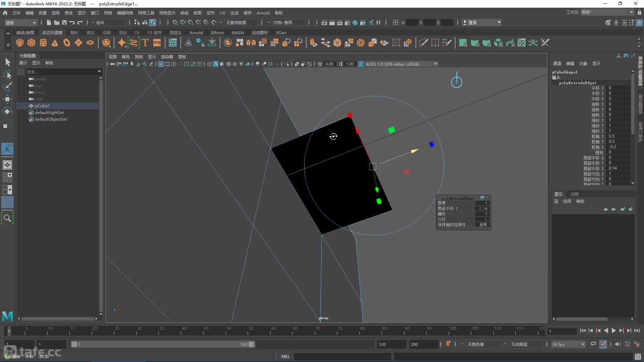Switch to the XGen shelf tab
Viewport: 644px width, 362px height.
pos(281,33)
